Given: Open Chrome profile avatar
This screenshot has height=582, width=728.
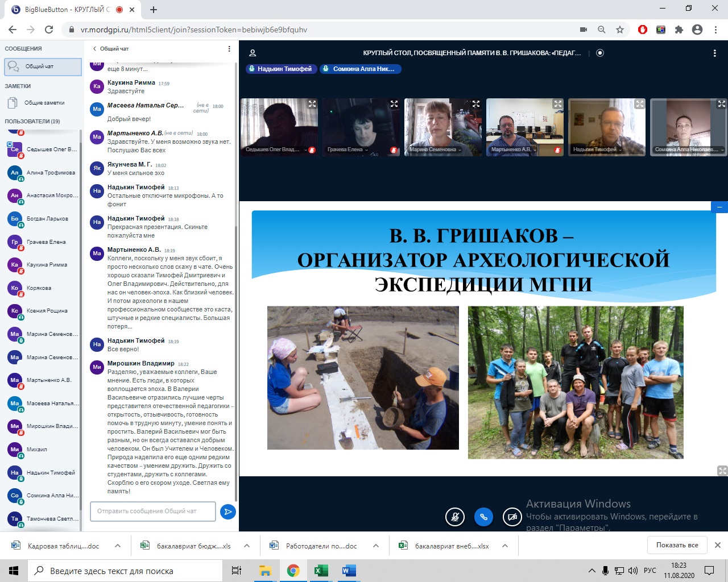Looking at the screenshot, I should pyautogui.click(x=697, y=30).
